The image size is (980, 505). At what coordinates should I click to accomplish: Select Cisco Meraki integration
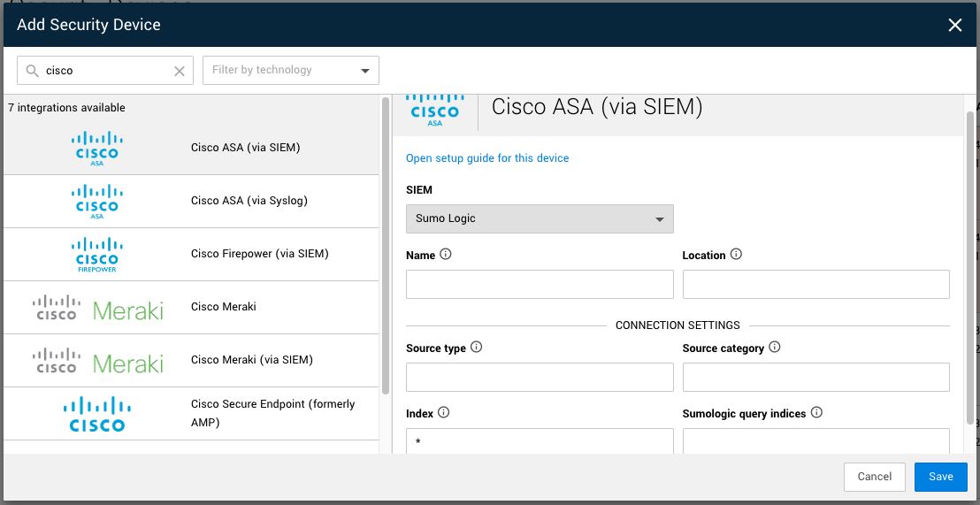[191, 308]
